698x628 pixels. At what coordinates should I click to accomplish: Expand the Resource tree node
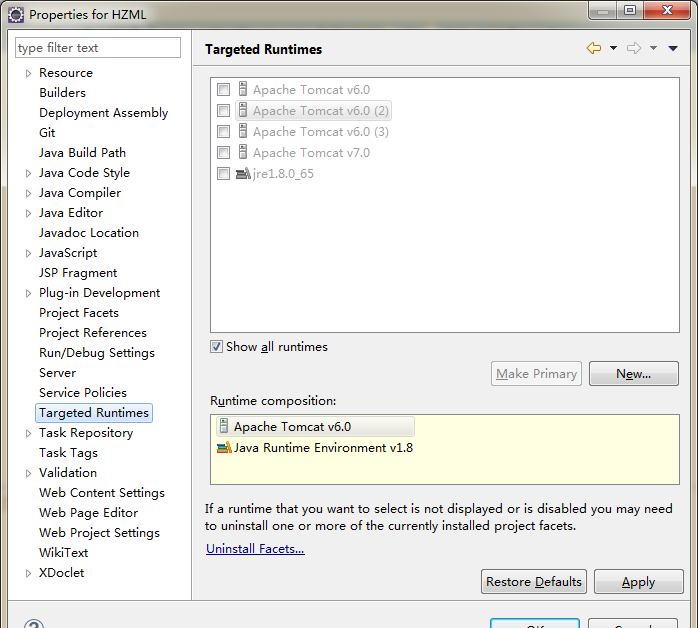coord(28,73)
